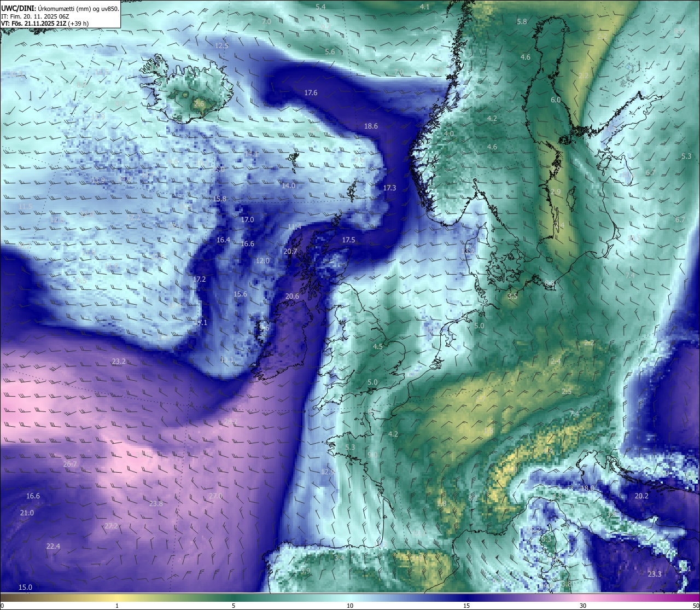Click the 23.3 value in the bottom-right sea
Screen dimensions: 700x610
(655, 574)
